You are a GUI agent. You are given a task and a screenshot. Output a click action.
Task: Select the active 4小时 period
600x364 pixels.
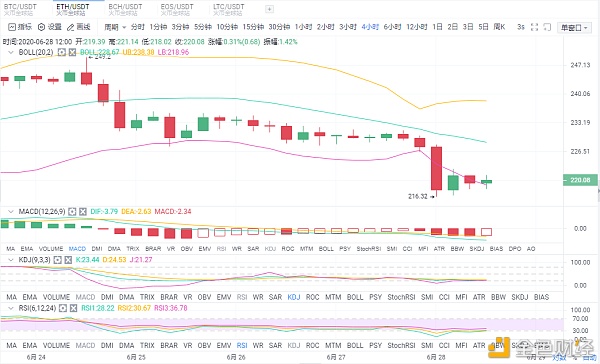pyautogui.click(x=370, y=27)
